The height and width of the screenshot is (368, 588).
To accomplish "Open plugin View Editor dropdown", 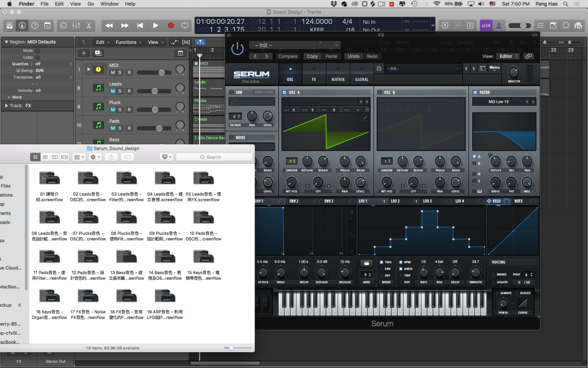I will click(x=509, y=56).
